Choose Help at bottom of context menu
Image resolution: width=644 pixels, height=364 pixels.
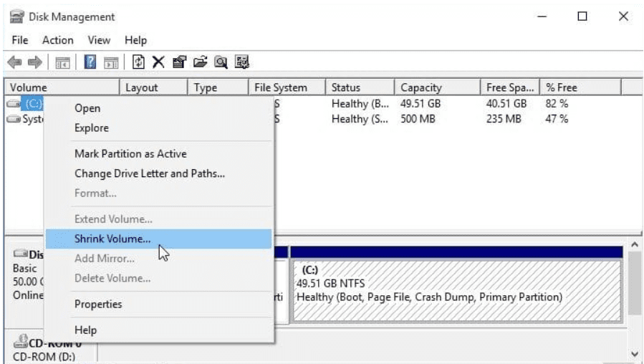pyautogui.click(x=158, y=330)
